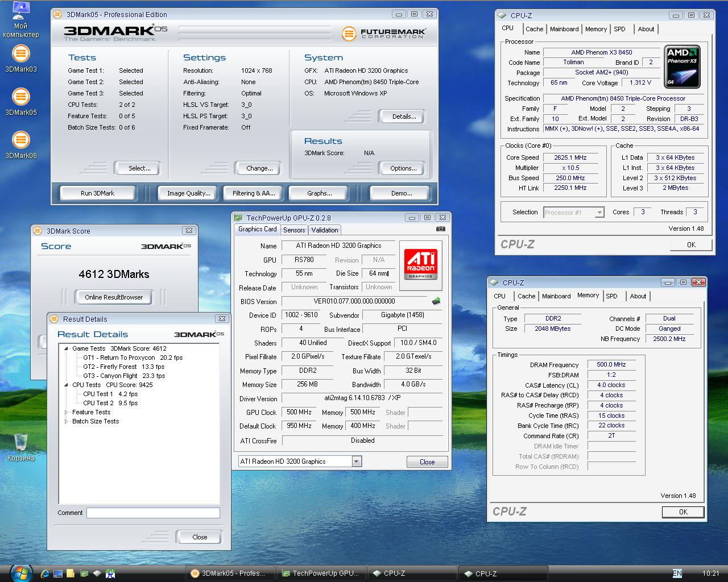728x582 pixels.
Task: Click the GPU-Z quick launch icon
Action: pyautogui.click(x=84, y=573)
